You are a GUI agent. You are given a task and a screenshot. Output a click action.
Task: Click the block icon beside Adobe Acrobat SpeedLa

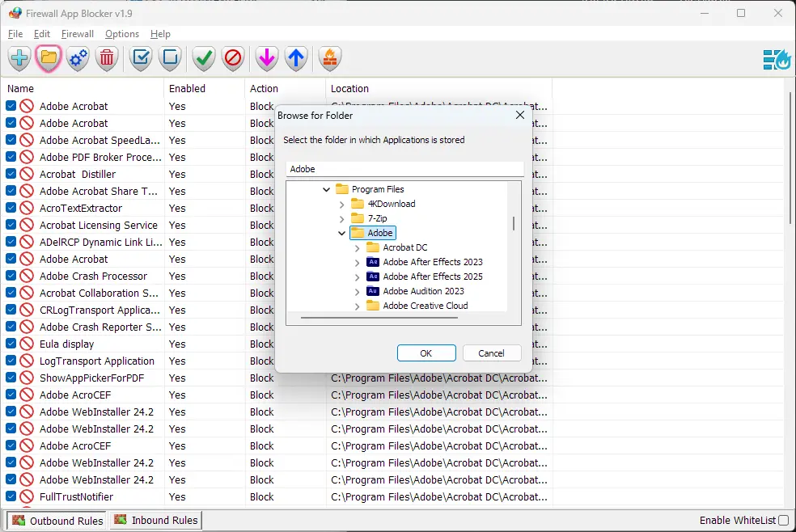tap(27, 140)
